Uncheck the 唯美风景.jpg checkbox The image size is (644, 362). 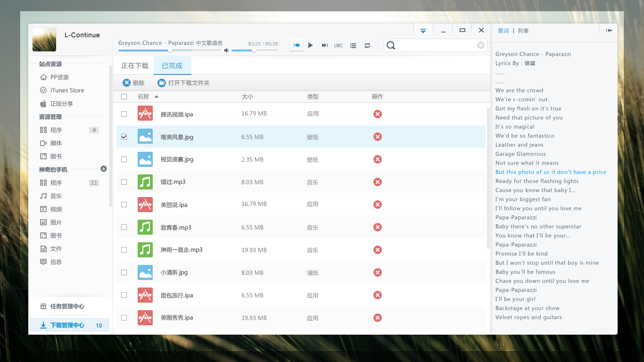click(x=124, y=137)
